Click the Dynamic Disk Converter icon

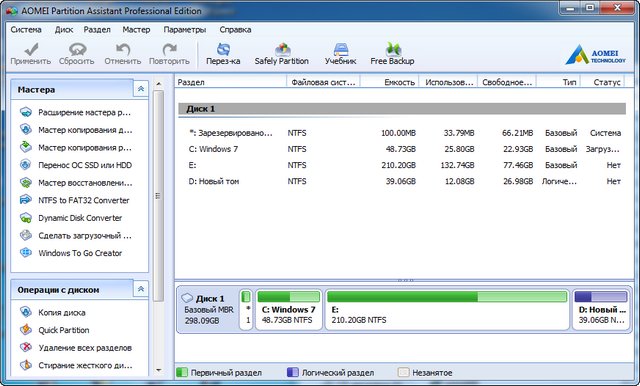tap(26, 217)
